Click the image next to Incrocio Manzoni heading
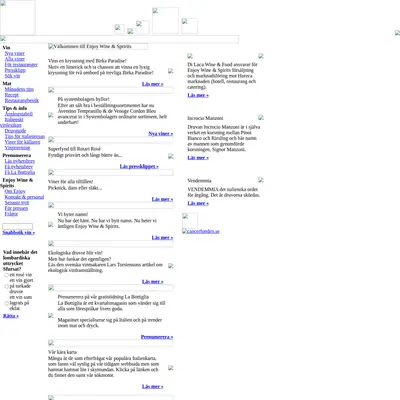This screenshot has width=400, height=400. (x=261, y=117)
